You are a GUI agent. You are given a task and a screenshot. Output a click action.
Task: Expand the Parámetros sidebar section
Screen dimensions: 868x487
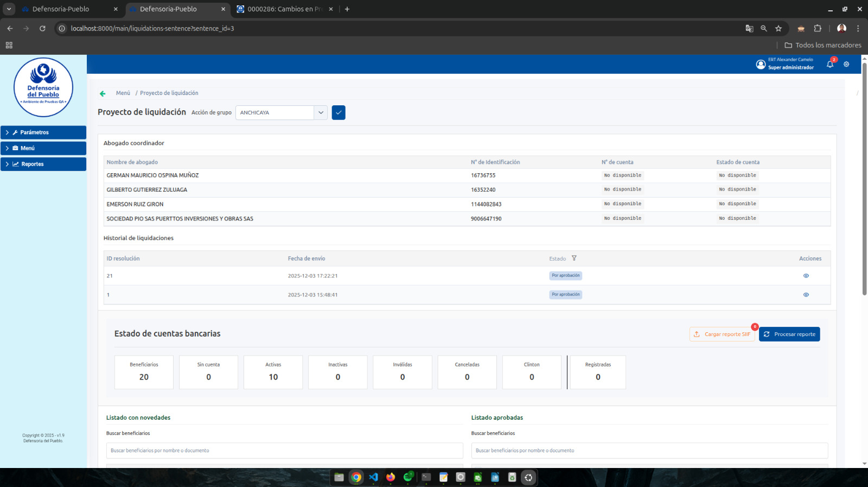click(x=43, y=132)
